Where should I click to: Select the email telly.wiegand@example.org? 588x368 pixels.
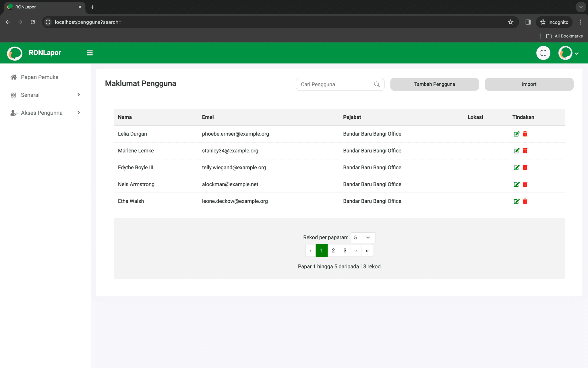pos(234,168)
